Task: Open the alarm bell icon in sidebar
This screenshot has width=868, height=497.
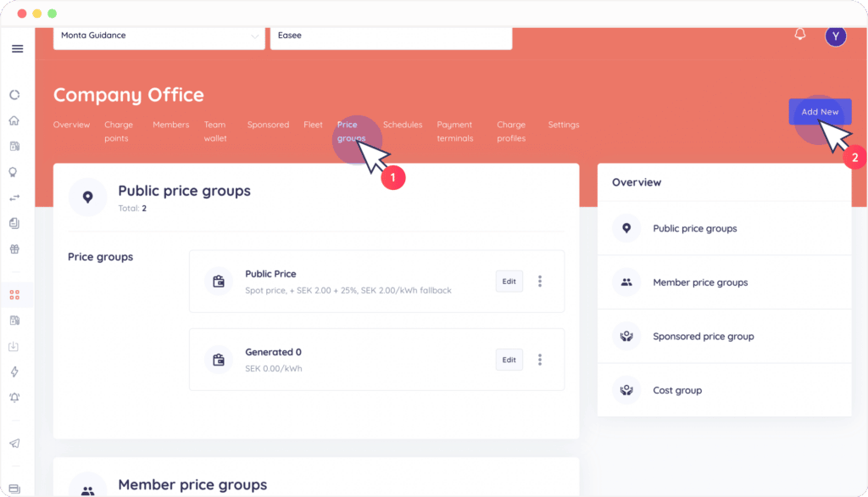Action: [14, 397]
